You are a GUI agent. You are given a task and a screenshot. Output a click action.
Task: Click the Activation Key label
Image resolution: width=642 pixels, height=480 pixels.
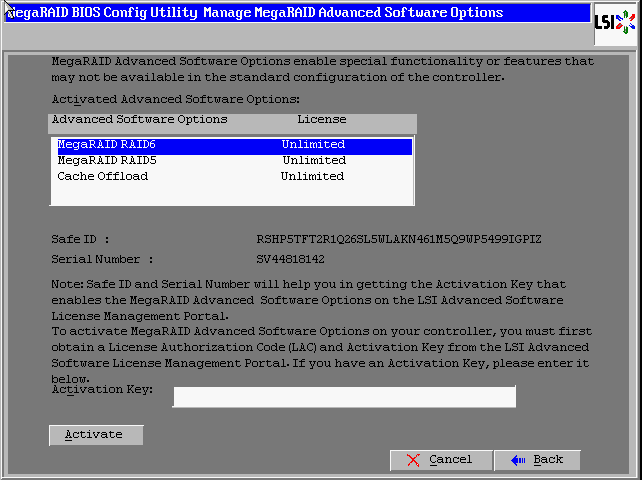105,389
